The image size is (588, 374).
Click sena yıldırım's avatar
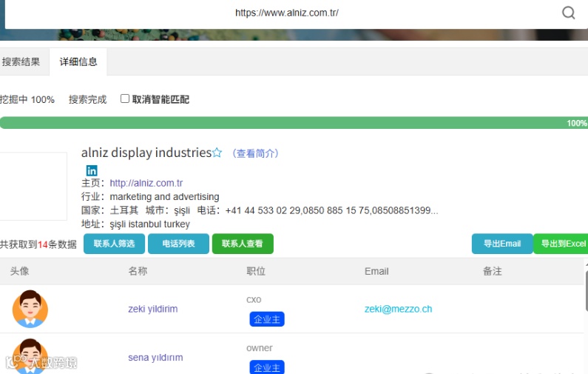pos(30,356)
